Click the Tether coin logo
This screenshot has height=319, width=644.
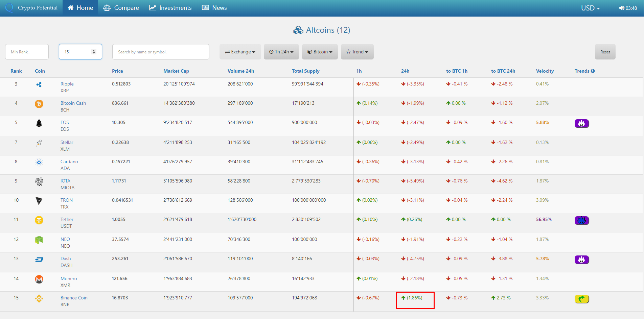[x=39, y=220]
